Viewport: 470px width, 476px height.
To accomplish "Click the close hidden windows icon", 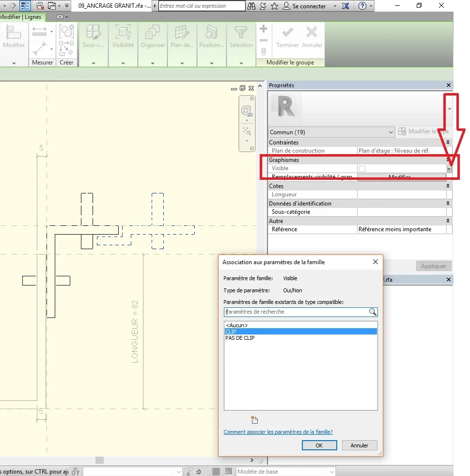I will (x=40, y=6).
